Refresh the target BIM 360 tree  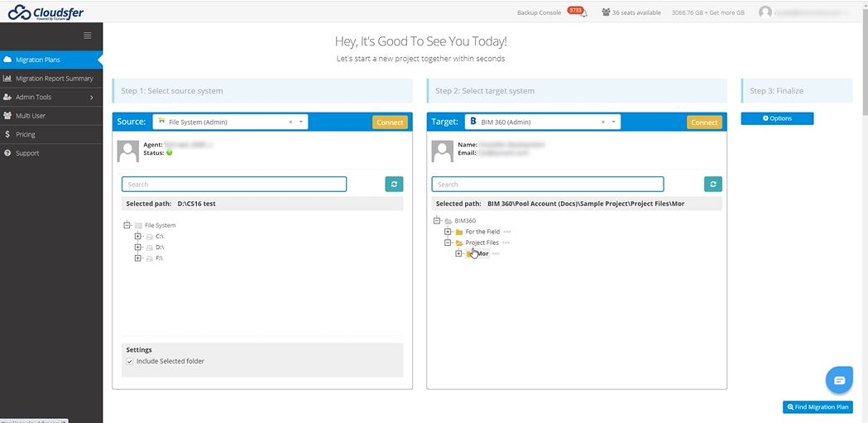tap(712, 185)
